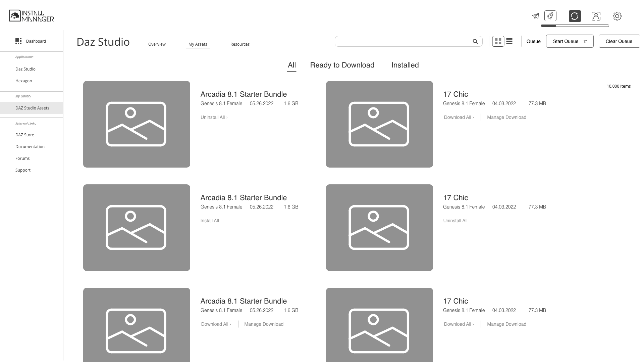Click the Clear Queue button
The width and height of the screenshot is (644, 362).
(x=619, y=41)
